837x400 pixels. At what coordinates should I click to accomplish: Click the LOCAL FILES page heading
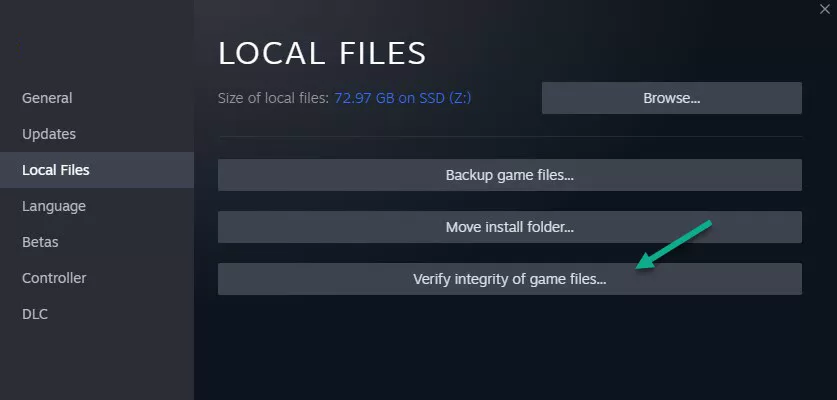[322, 53]
